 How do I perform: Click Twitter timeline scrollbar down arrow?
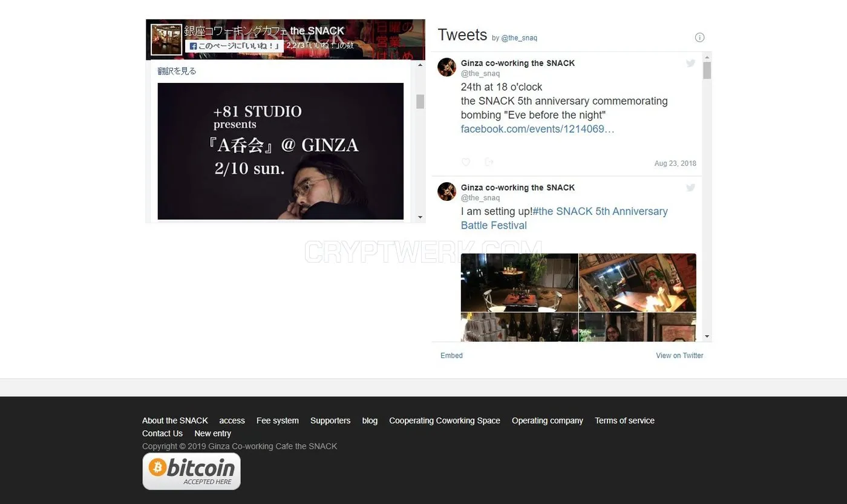[x=707, y=337]
